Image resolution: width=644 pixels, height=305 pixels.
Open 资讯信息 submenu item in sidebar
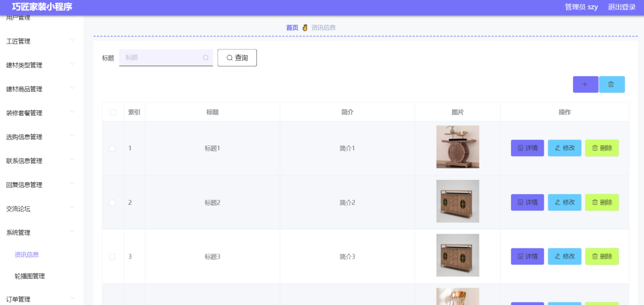click(27, 254)
